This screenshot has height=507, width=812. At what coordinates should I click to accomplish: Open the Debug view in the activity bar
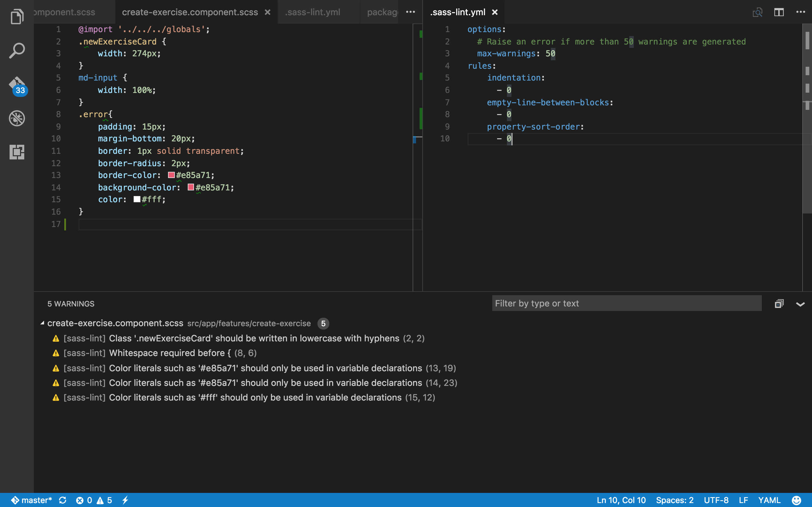[17, 118]
